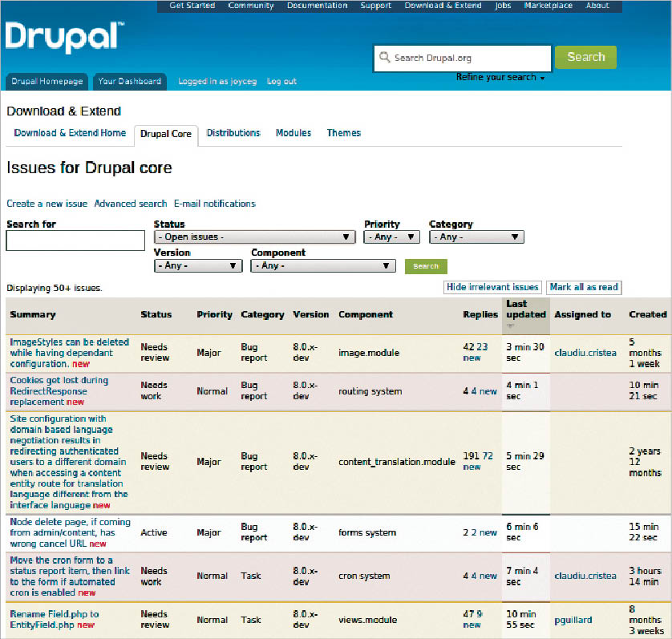672x639 pixels.
Task: Open Version dropdown
Action: click(x=198, y=265)
